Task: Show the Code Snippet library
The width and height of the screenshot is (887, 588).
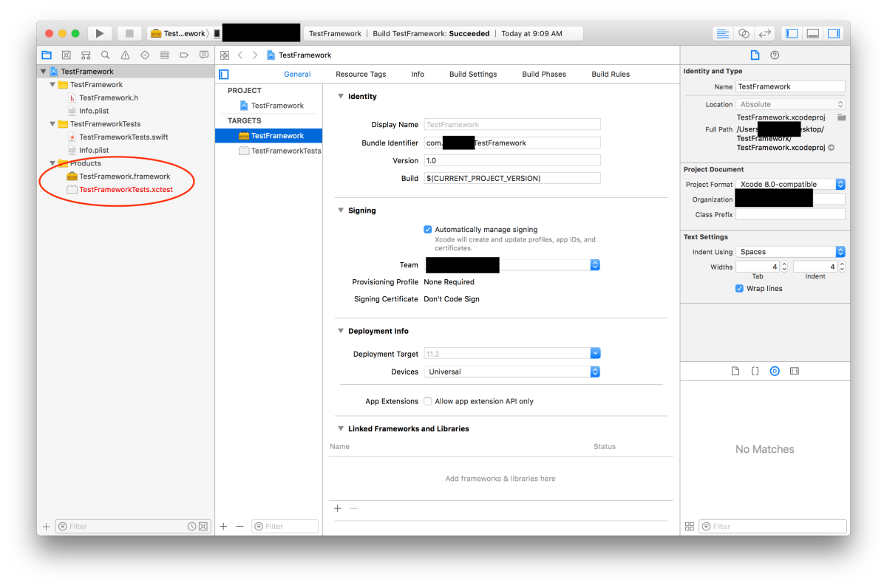Action: click(755, 371)
